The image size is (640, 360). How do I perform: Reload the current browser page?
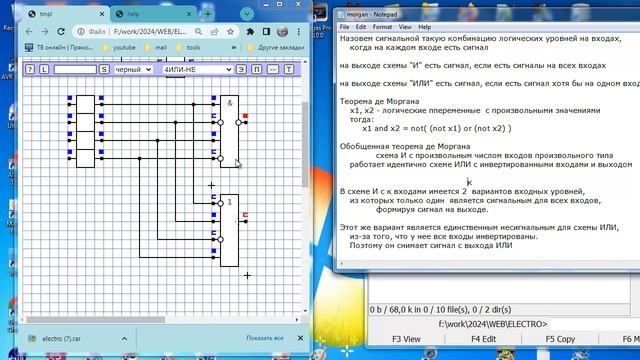[x=61, y=31]
